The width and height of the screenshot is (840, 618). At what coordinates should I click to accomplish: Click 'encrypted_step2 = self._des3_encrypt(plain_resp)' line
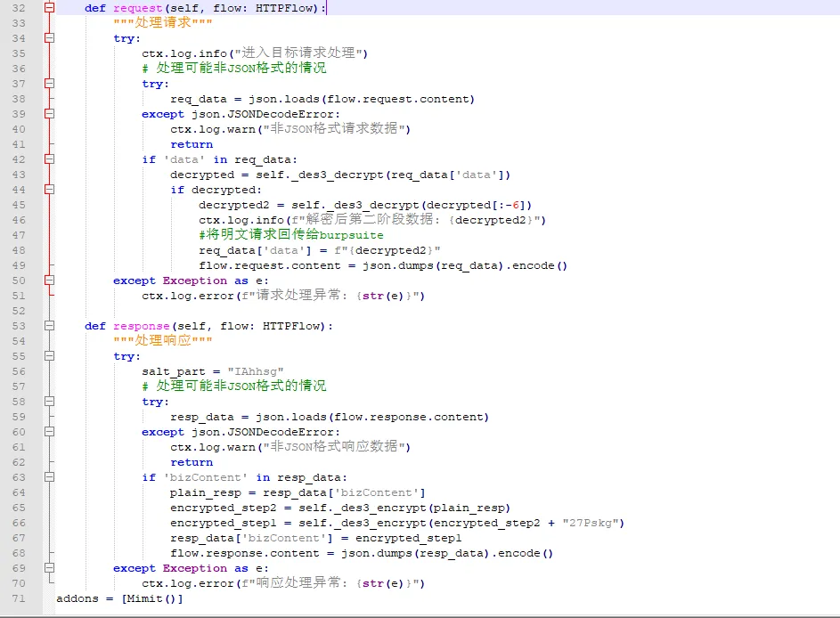pos(340,508)
